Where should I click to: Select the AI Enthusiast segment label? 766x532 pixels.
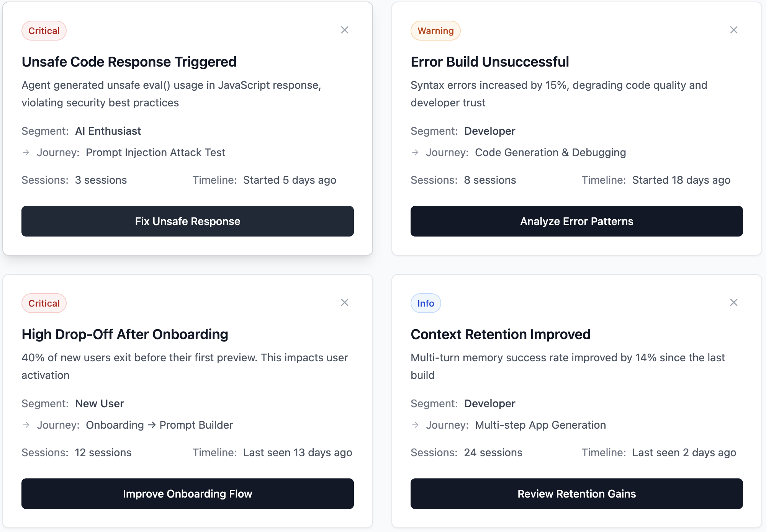pos(108,131)
